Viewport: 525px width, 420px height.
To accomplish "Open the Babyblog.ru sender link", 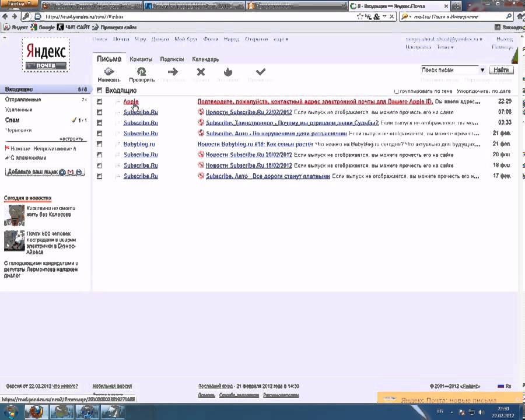I will click(139, 144).
